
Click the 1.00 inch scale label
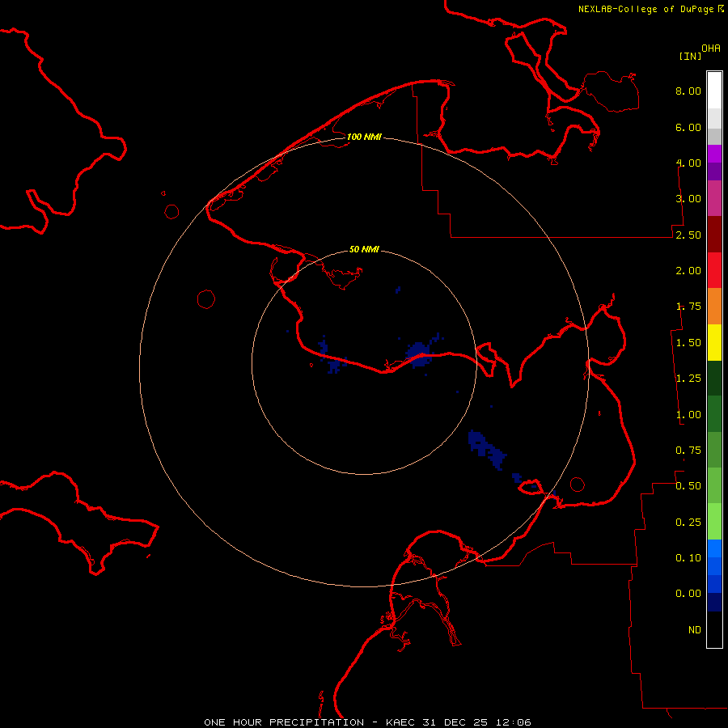[688, 415]
